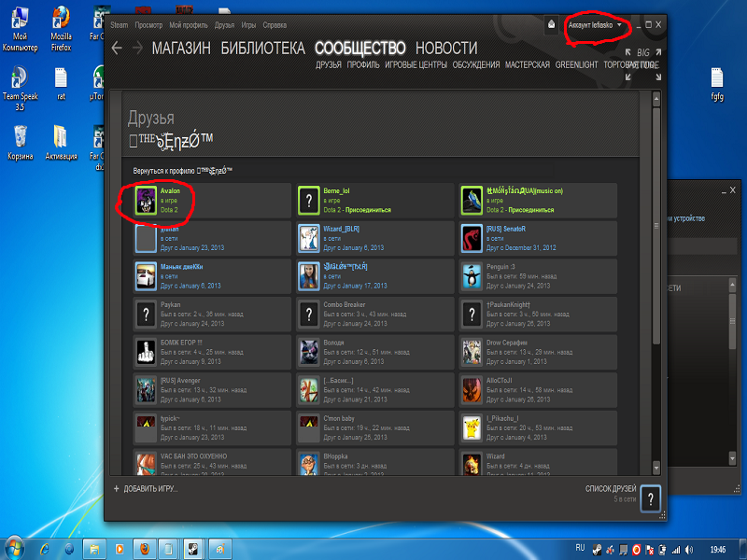Open ПРОФИЛЬ community subsection
Viewport: 747px width, 560px height.
[363, 64]
